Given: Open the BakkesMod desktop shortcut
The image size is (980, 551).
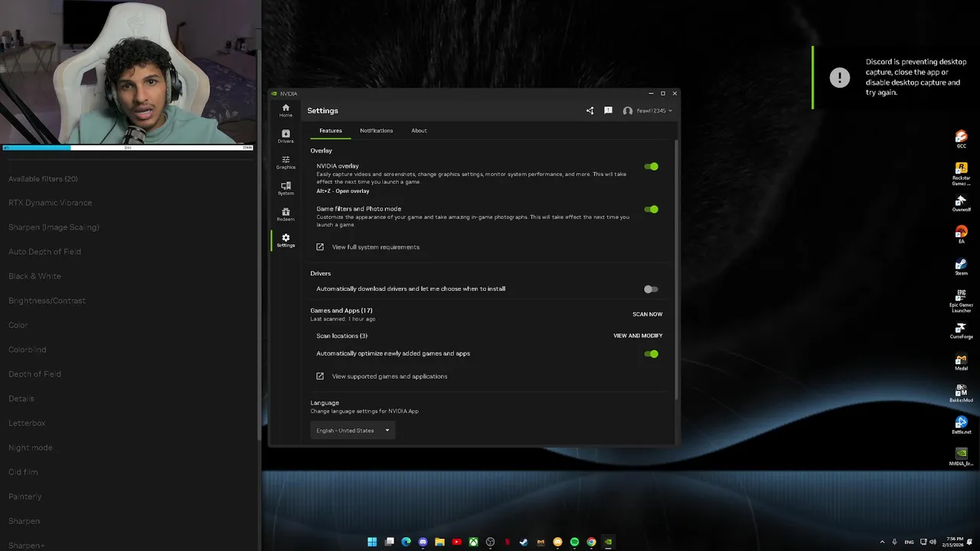Looking at the screenshot, I should coord(961,394).
